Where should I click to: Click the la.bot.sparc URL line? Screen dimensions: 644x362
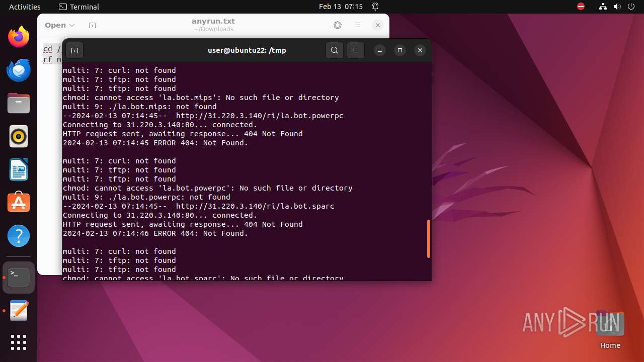pyautogui.click(x=199, y=206)
